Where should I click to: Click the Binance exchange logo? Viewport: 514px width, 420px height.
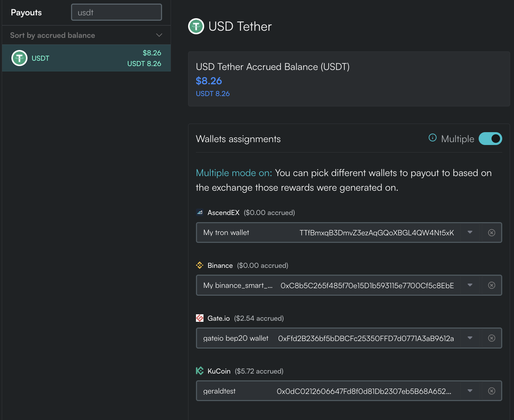coord(200,265)
